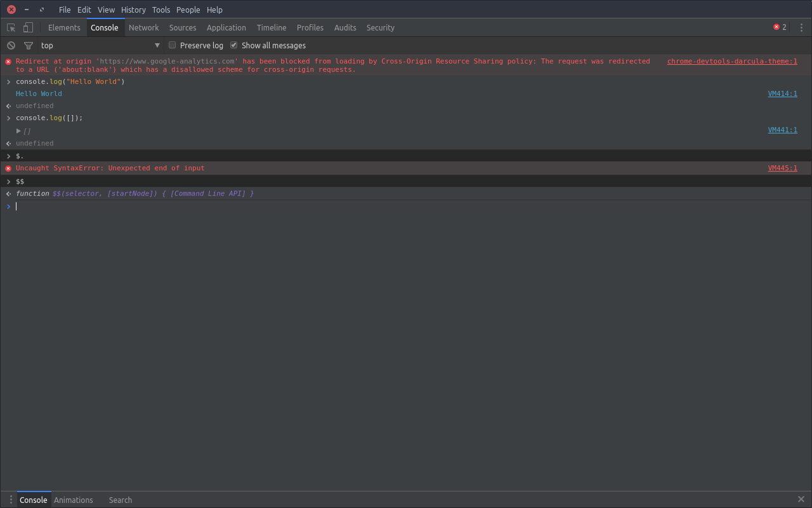Switch to the Application tab
Viewport: 812px width, 508px height.
pyautogui.click(x=226, y=27)
